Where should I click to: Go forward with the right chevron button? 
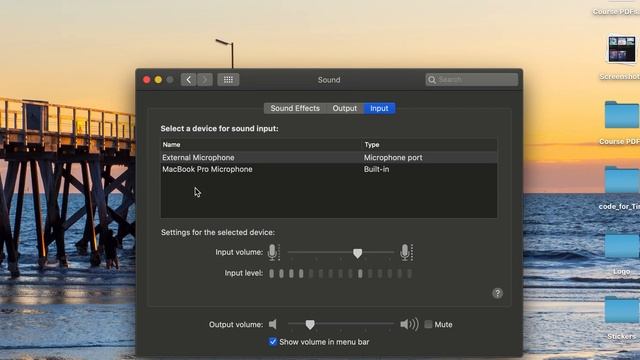click(x=205, y=80)
